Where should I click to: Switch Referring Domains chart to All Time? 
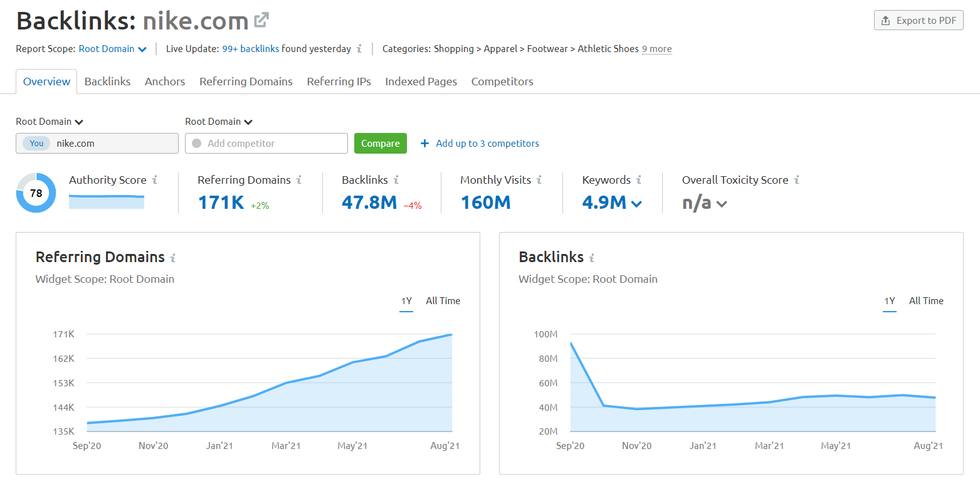tap(443, 301)
